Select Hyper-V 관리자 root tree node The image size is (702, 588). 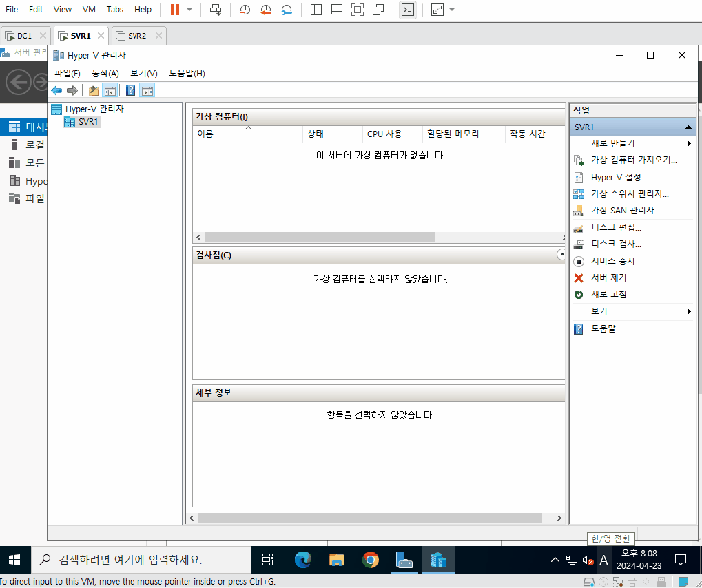87,109
